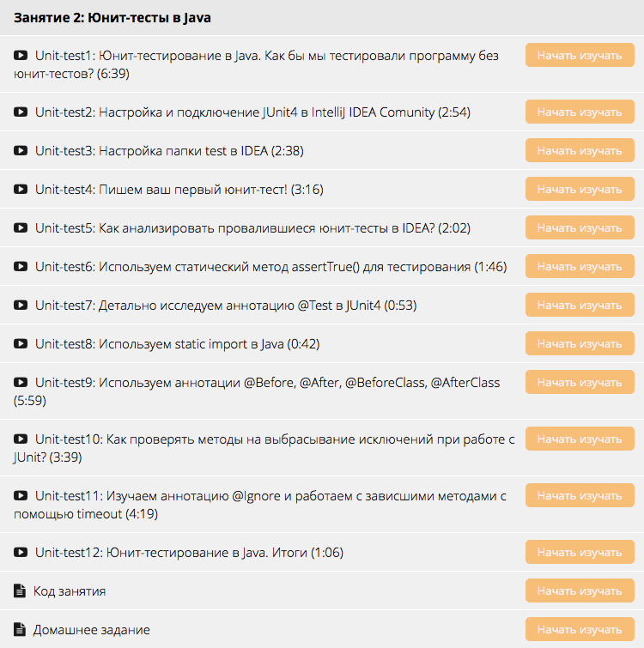Screen dimensions: 644x648
Task: Start the Unit-test10 exceptions lesson button
Action: pyautogui.click(x=580, y=439)
